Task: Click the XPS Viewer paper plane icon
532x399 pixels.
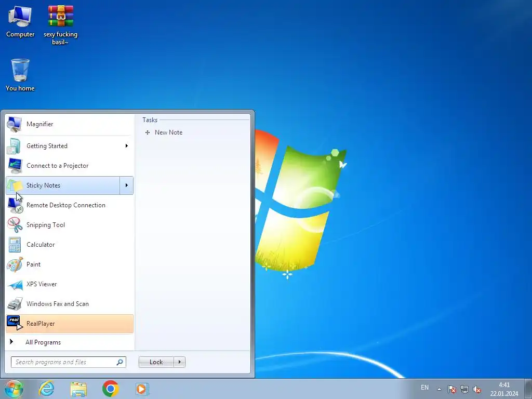Action: click(15, 285)
